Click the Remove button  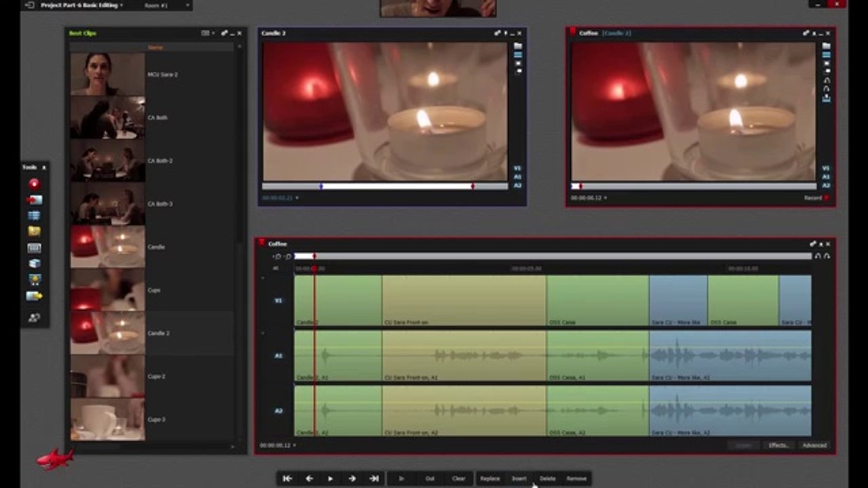pos(576,479)
